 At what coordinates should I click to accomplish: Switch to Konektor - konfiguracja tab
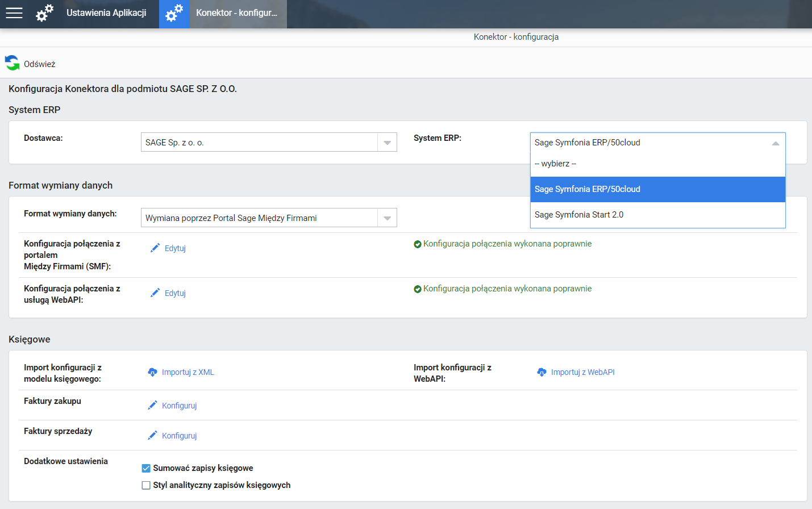237,12
